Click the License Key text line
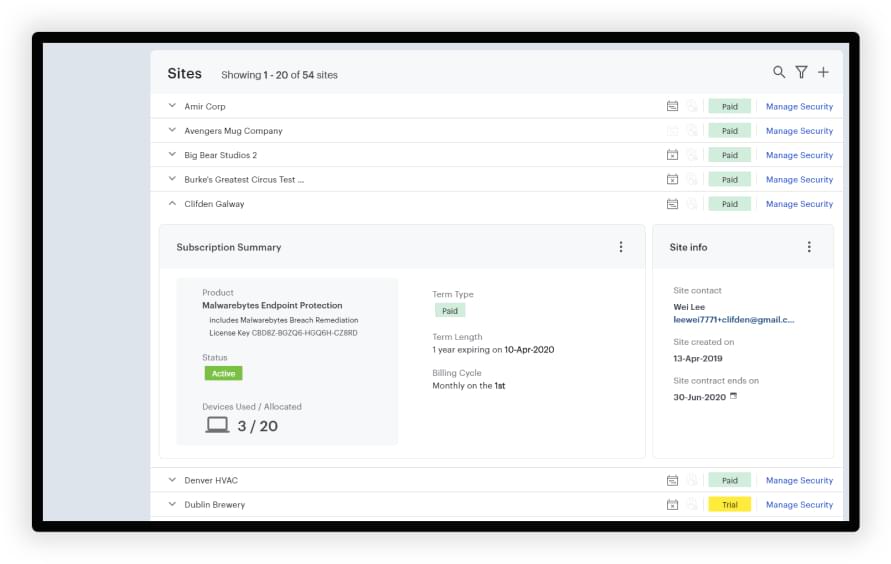The width and height of the screenshot is (891, 564). [283, 333]
